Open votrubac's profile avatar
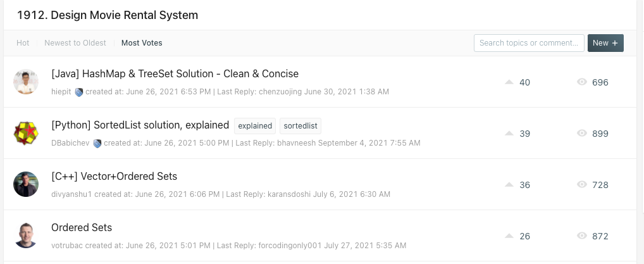 coord(26,236)
